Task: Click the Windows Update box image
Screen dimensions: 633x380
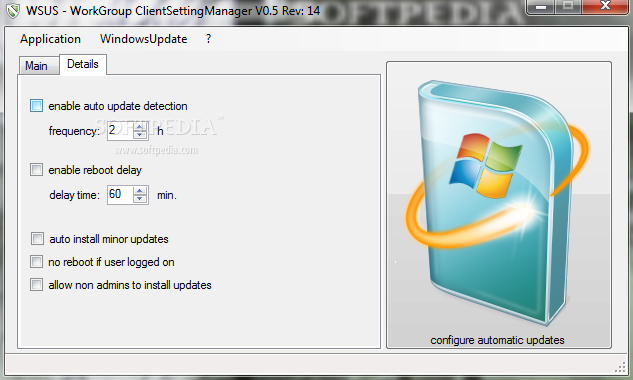Action: (x=497, y=202)
